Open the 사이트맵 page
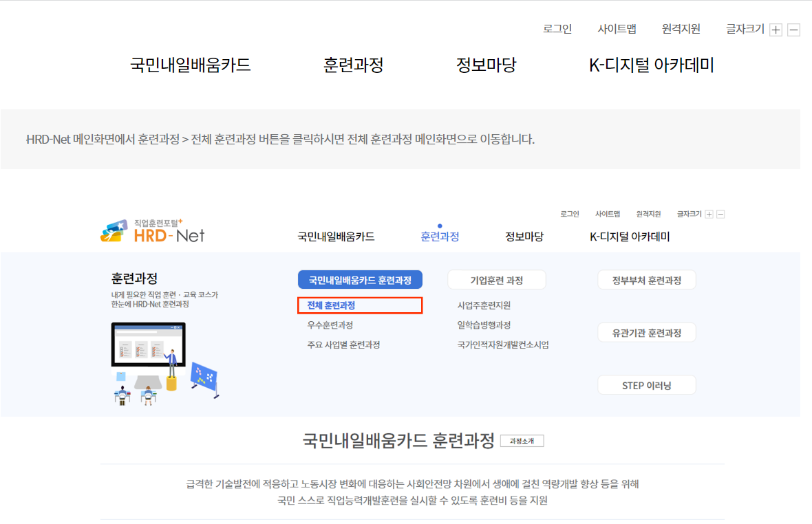Screen dimensions: 812x524 (x=617, y=29)
